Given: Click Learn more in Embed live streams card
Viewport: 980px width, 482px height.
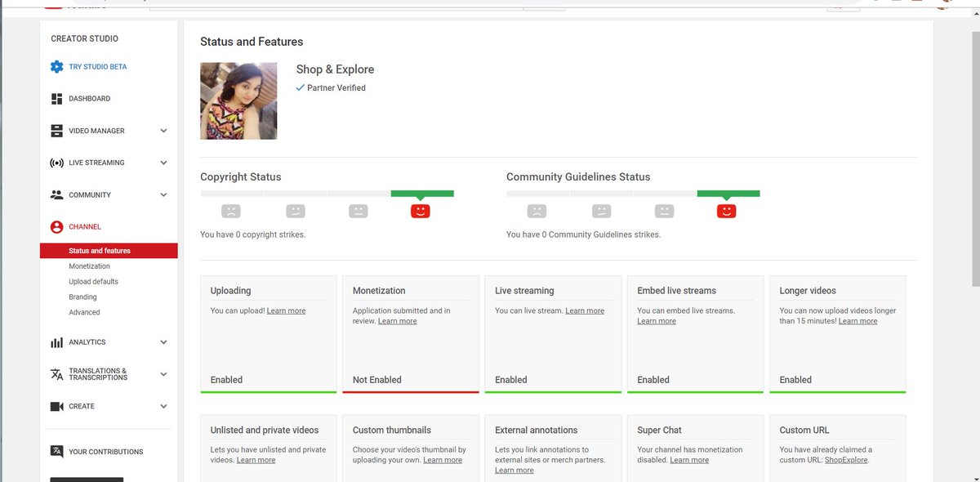Looking at the screenshot, I should tap(657, 321).
